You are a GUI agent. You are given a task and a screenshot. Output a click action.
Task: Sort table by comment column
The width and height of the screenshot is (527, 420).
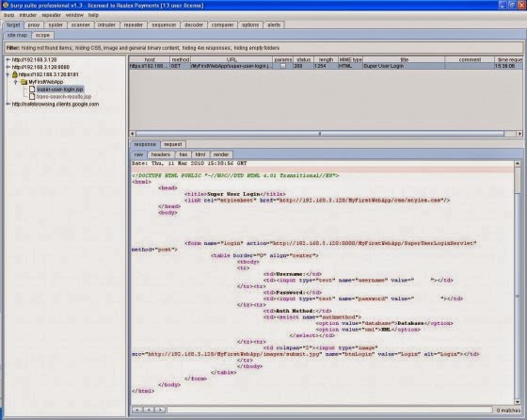coord(470,59)
